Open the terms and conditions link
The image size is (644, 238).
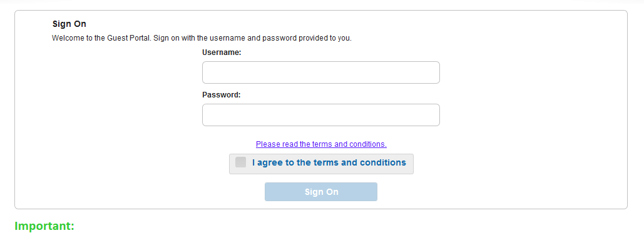click(x=321, y=144)
